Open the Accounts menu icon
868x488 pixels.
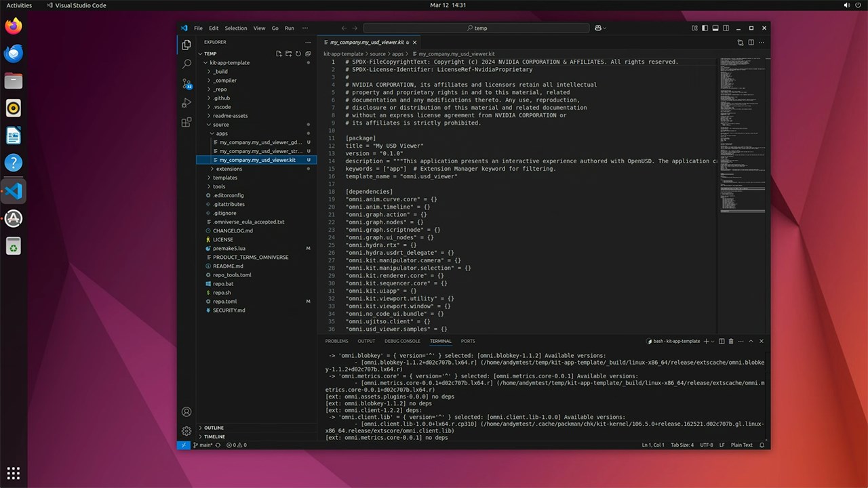tap(186, 412)
